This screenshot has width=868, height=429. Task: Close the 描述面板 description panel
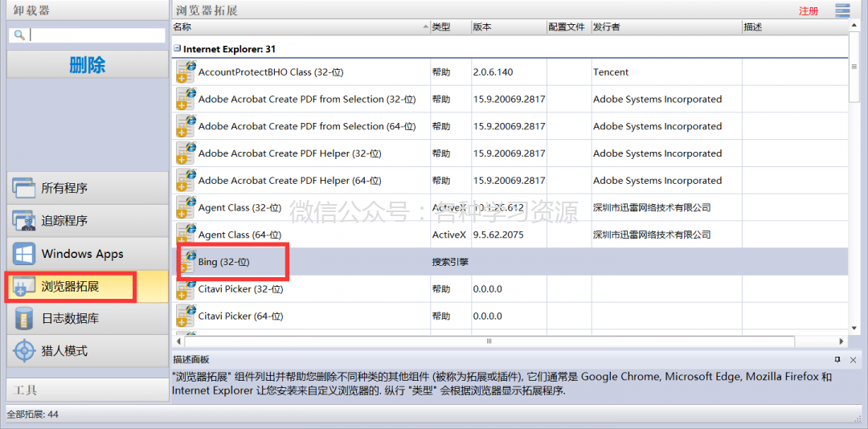click(853, 360)
